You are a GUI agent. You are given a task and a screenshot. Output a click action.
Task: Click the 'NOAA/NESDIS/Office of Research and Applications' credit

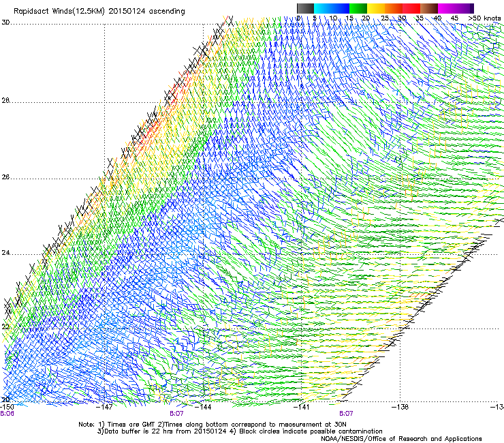(401, 438)
